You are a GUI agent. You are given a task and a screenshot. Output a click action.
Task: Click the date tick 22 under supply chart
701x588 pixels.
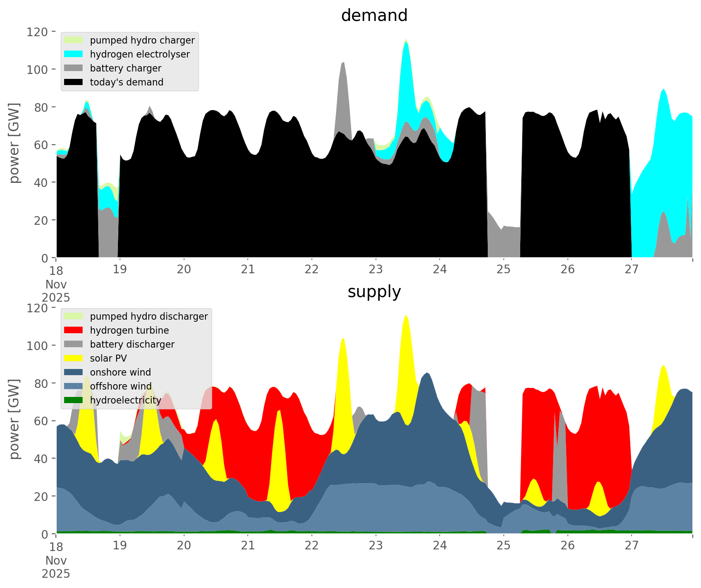click(312, 546)
